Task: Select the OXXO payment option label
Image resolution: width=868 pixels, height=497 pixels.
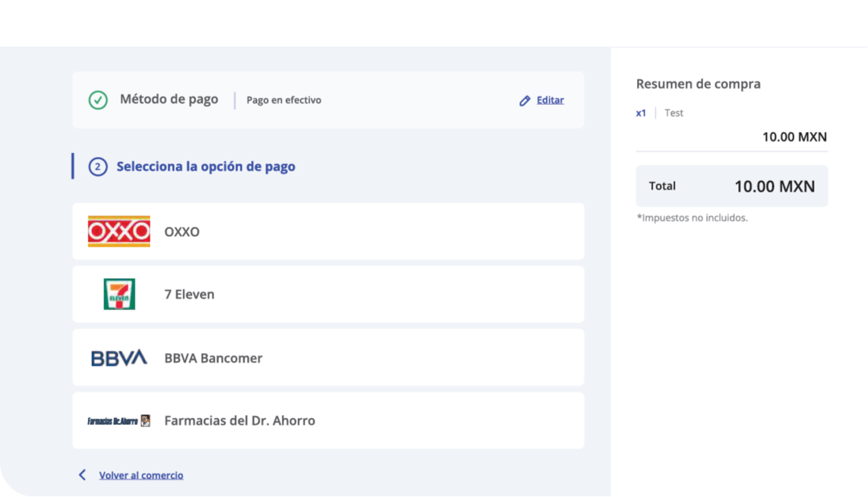Action: (182, 232)
